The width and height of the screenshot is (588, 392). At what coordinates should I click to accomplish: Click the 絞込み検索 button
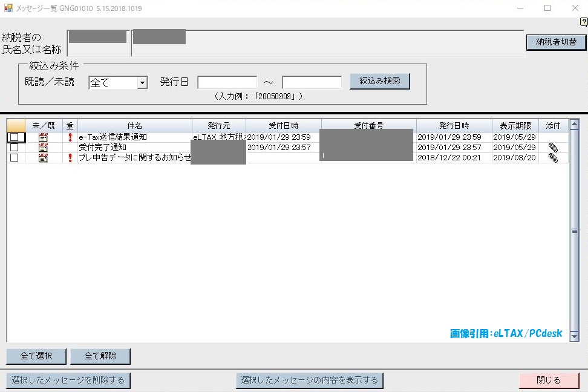click(379, 81)
